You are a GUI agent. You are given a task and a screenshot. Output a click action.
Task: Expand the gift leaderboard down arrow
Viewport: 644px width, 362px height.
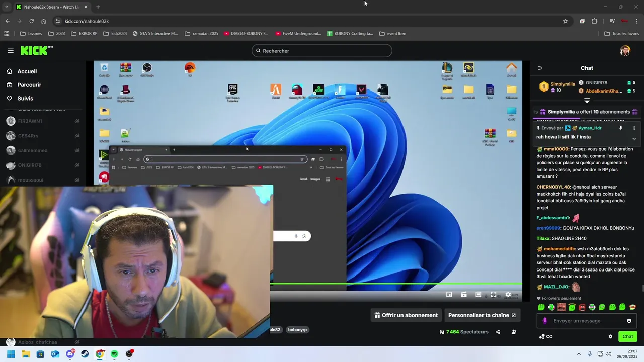tap(587, 101)
